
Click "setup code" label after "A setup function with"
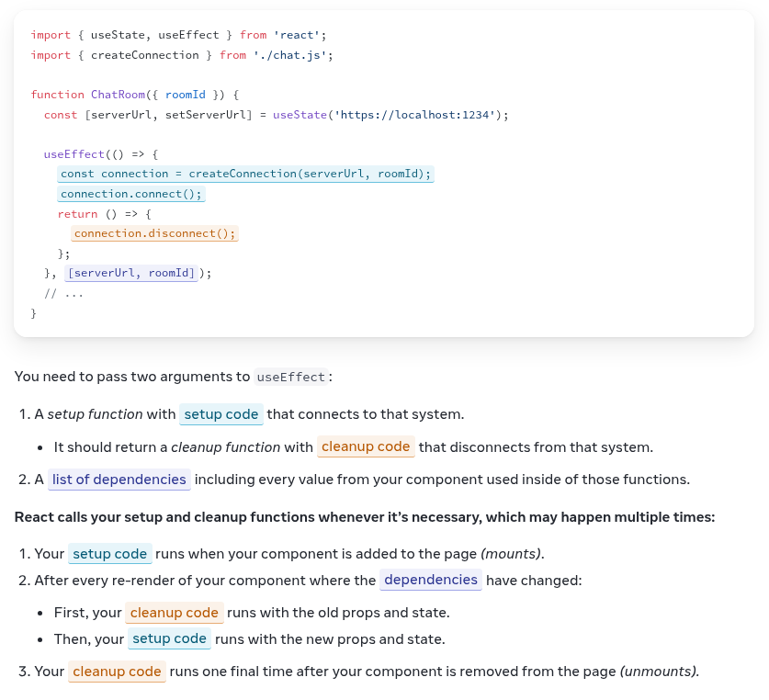tap(221, 414)
